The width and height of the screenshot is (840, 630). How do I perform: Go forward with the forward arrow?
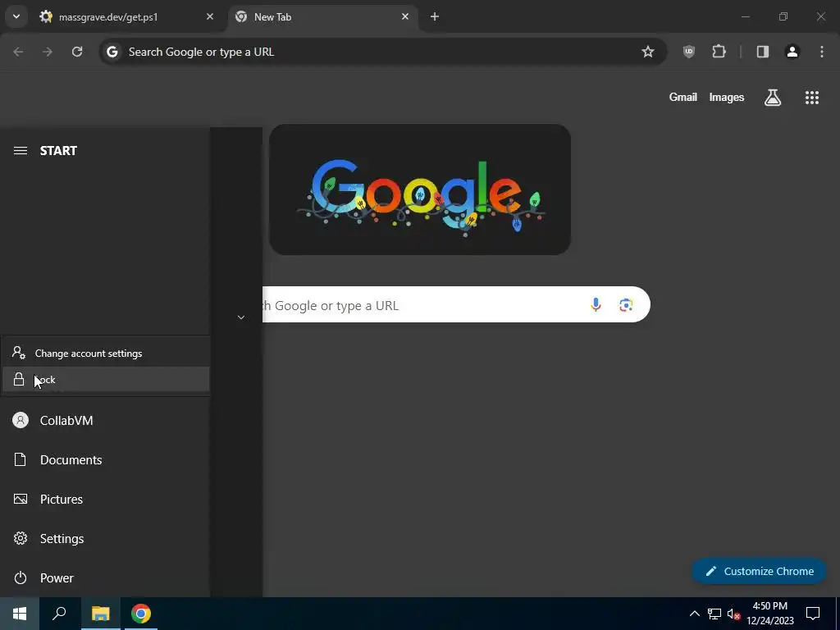pos(48,52)
